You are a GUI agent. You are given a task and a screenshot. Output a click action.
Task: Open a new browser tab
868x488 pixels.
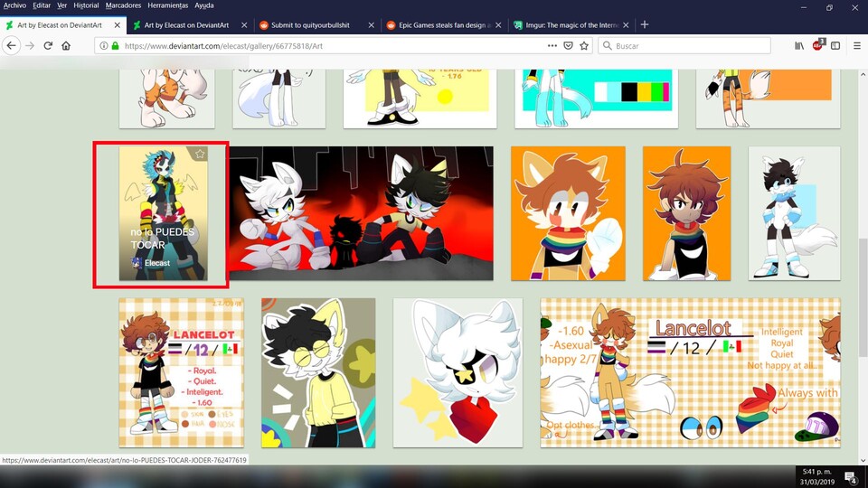coord(644,24)
